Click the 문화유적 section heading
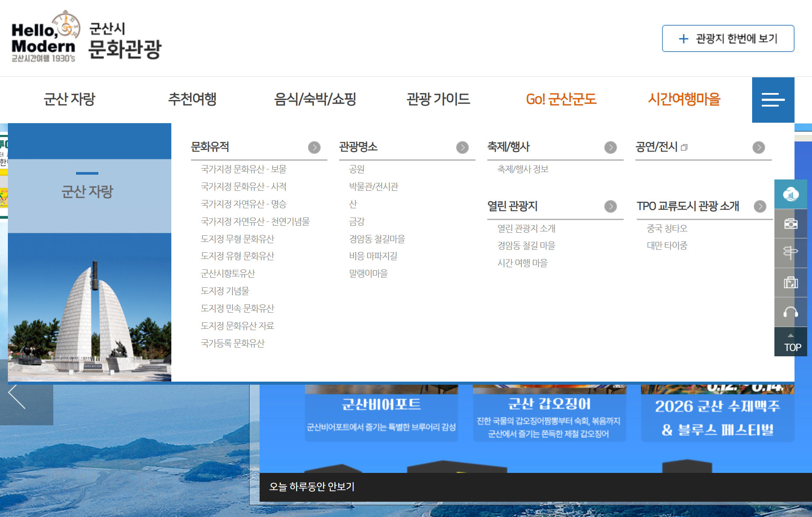 tap(210, 147)
